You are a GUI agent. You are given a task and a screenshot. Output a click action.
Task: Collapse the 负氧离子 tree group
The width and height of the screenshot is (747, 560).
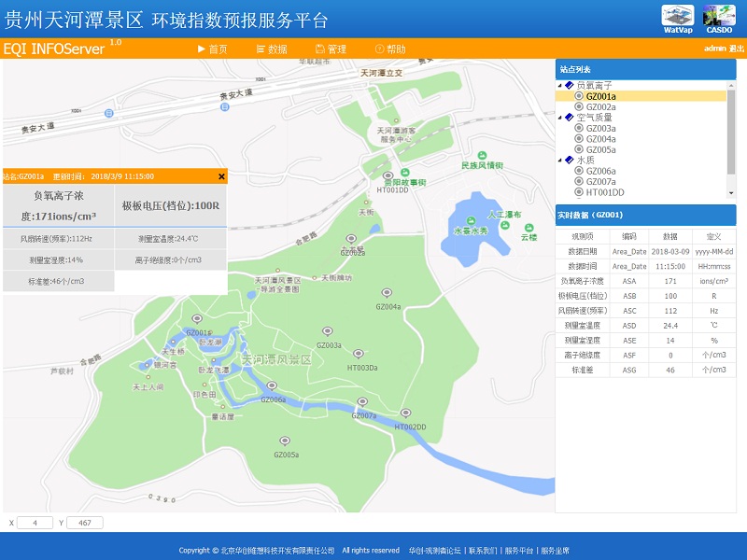559,86
